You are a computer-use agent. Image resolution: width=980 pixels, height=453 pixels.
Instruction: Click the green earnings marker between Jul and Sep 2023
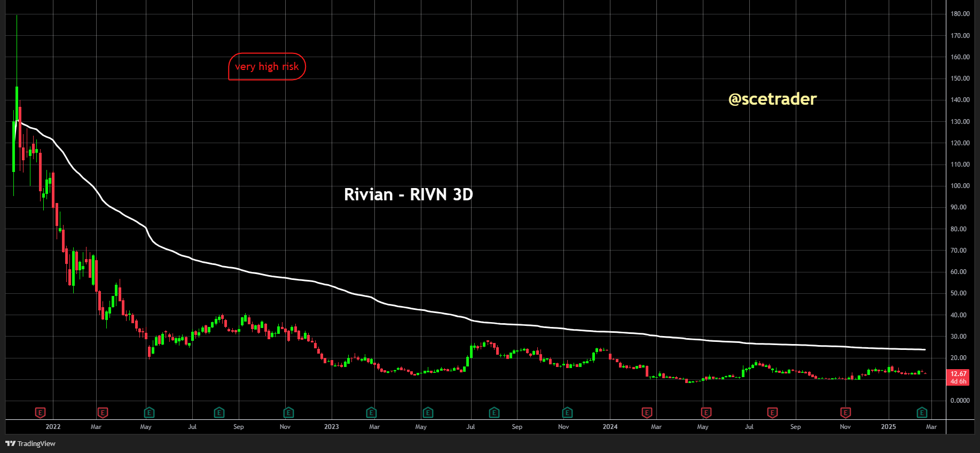(x=494, y=412)
